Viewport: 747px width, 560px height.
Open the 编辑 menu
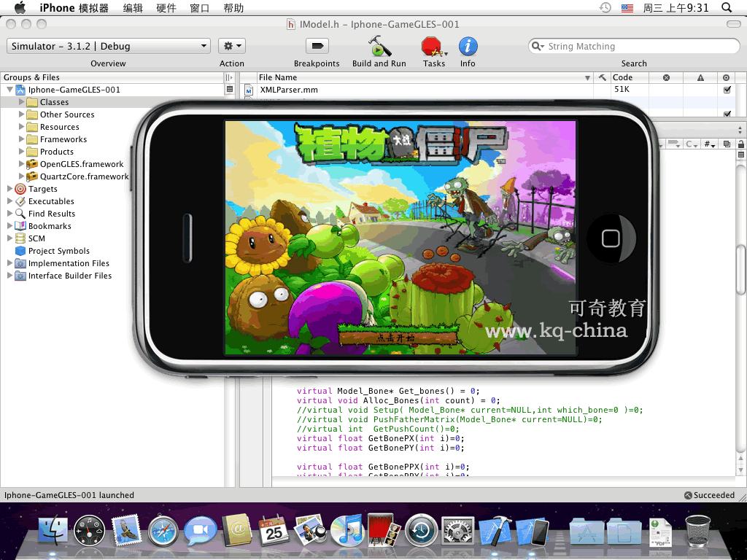click(x=133, y=8)
